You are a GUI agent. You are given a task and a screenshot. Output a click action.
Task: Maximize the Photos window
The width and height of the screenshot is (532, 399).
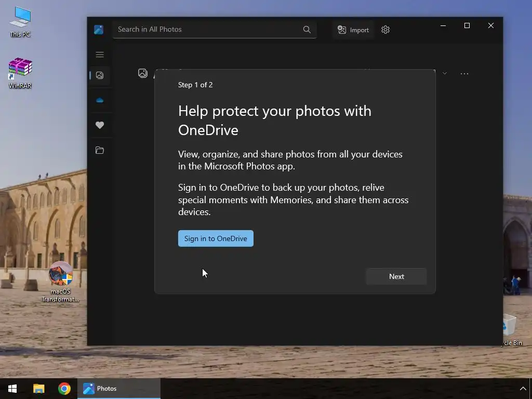(467, 26)
